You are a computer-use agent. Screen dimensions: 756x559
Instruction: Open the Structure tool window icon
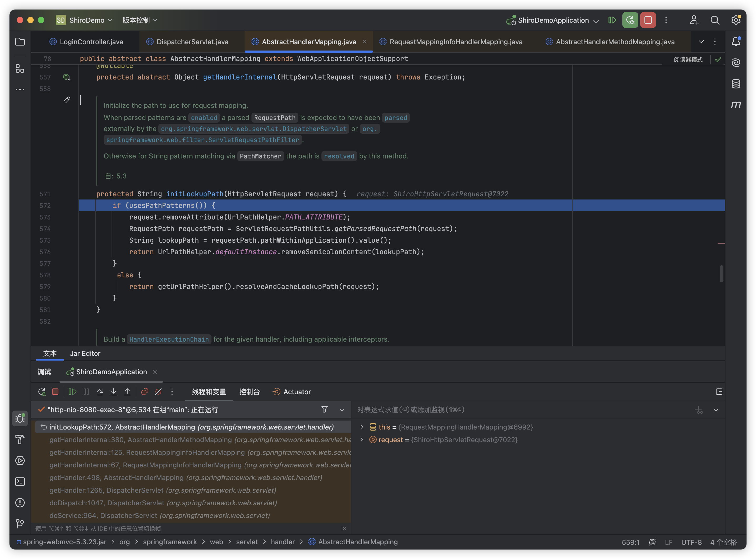tap(20, 69)
